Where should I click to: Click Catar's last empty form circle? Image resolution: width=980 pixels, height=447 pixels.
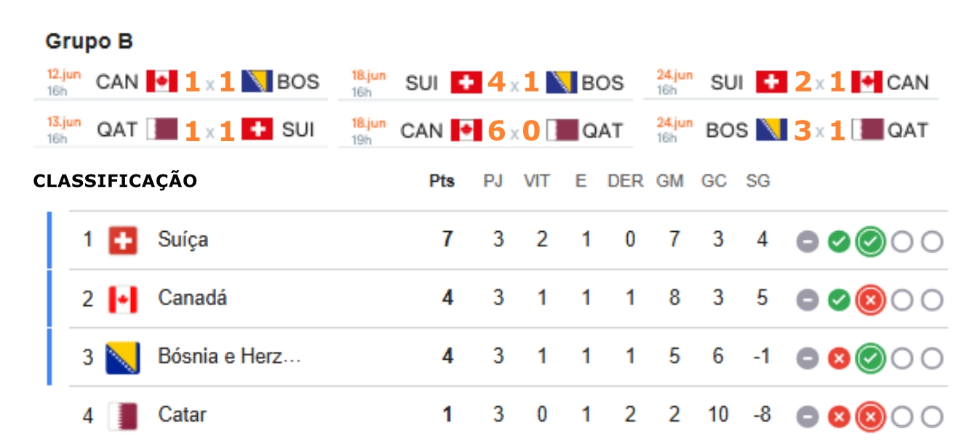coord(932,416)
